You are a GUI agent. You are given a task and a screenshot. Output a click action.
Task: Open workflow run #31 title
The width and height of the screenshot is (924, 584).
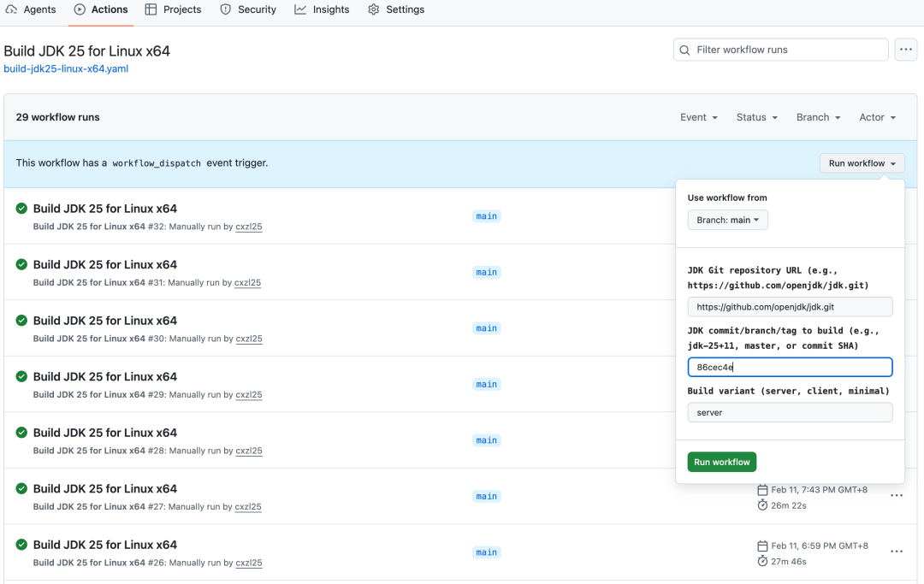coord(105,264)
